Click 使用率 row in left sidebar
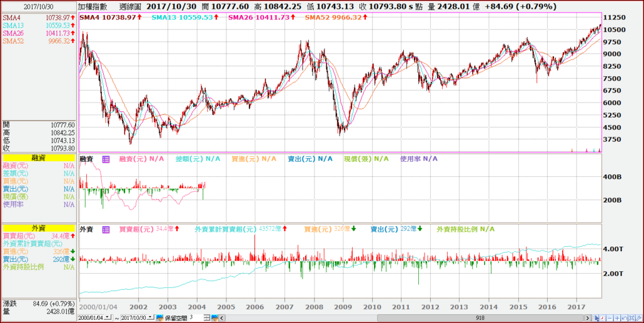 pyautogui.click(x=38, y=204)
